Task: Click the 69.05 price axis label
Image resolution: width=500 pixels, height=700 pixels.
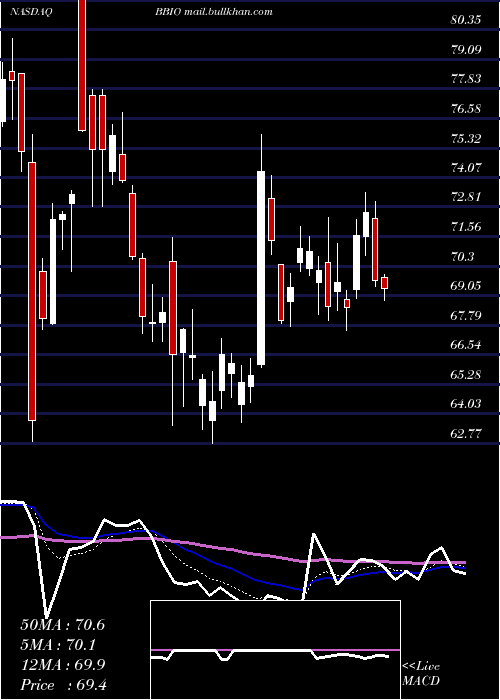Action: tap(466, 286)
